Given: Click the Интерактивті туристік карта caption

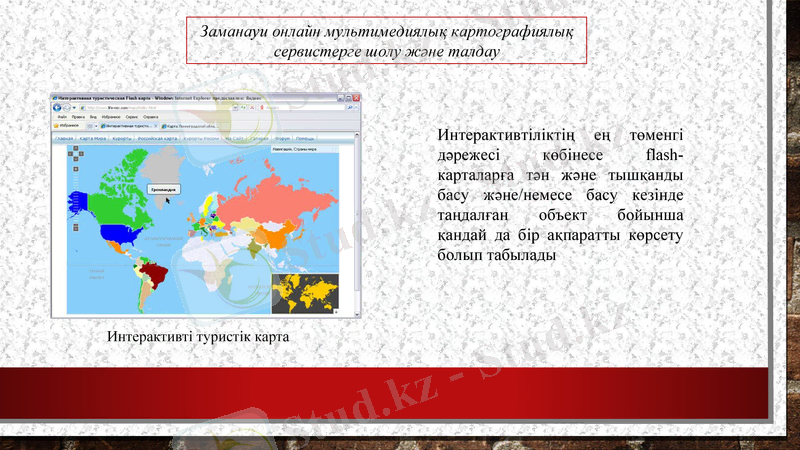Looking at the screenshot, I should tap(198, 337).
